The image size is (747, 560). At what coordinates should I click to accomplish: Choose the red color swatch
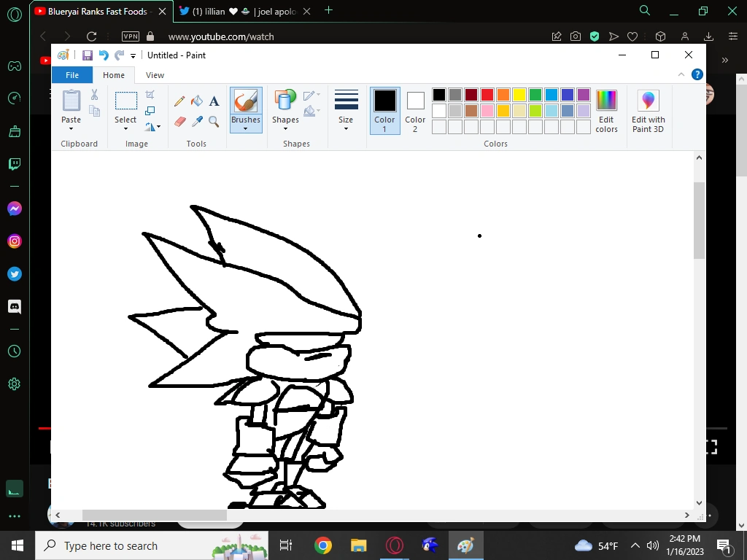point(487,95)
